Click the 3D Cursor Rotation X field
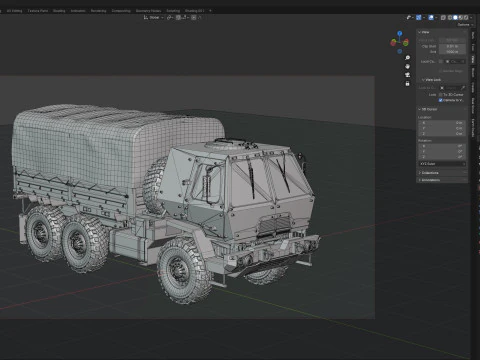The width and height of the screenshot is (480, 360). point(442,146)
